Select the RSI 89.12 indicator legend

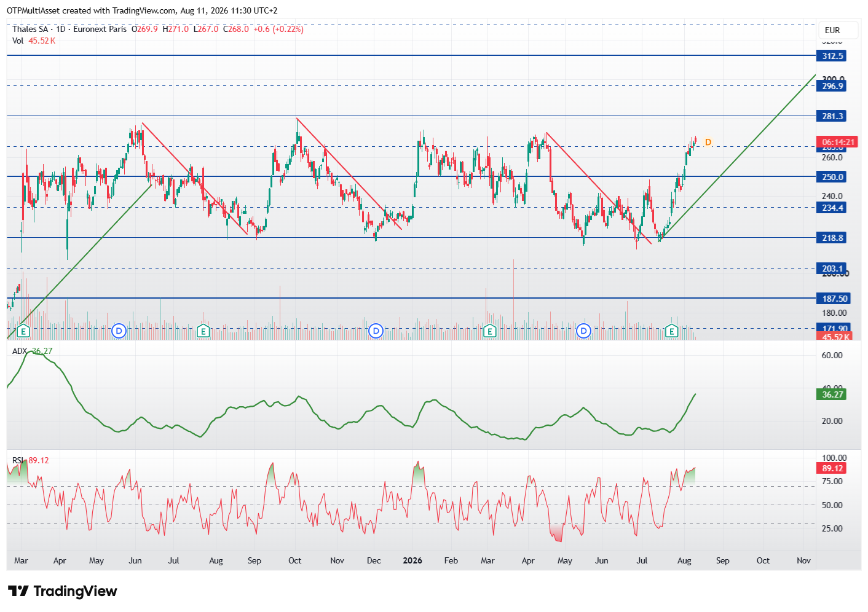31,460
